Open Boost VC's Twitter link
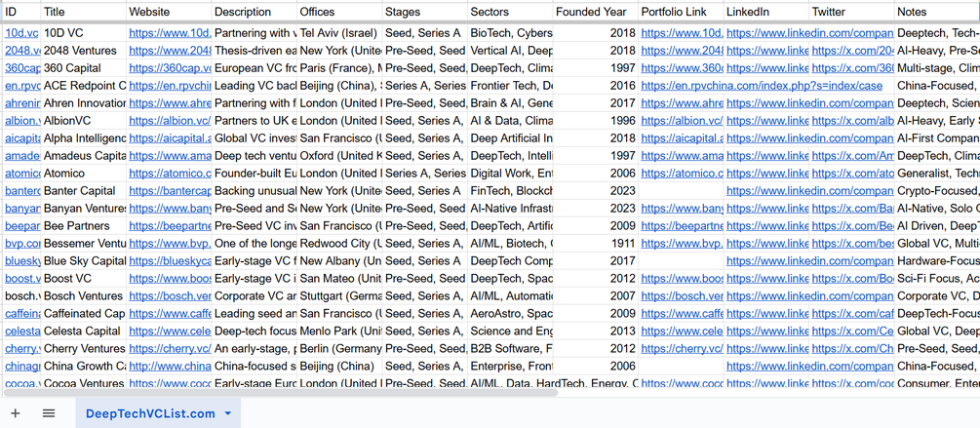This screenshot has height=428, width=980. (852, 278)
